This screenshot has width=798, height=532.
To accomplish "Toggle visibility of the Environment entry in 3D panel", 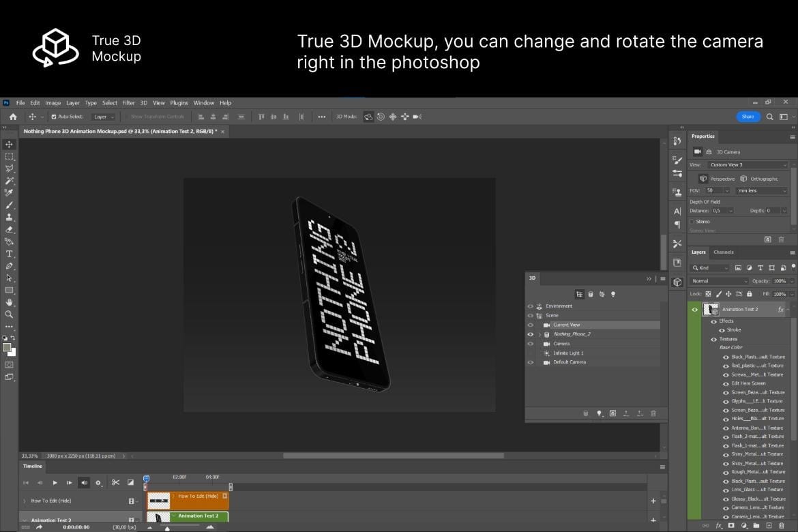I will [531, 306].
